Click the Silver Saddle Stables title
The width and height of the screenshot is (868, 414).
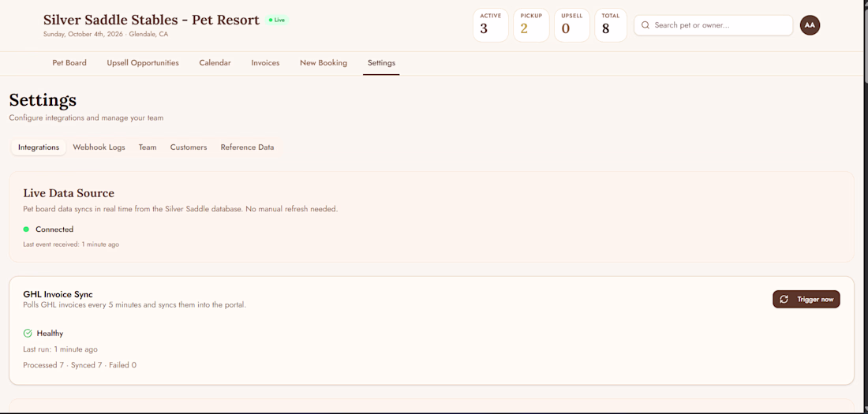tap(152, 20)
